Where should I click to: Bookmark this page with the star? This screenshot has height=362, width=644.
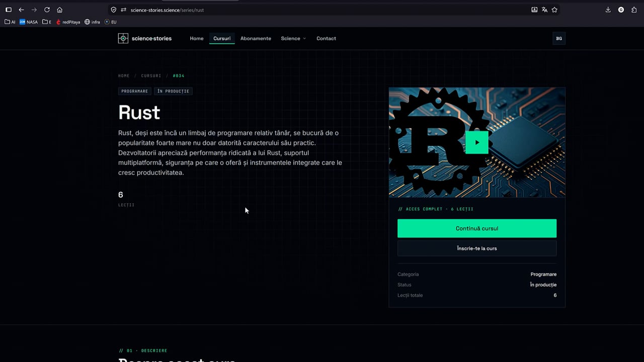click(x=554, y=10)
